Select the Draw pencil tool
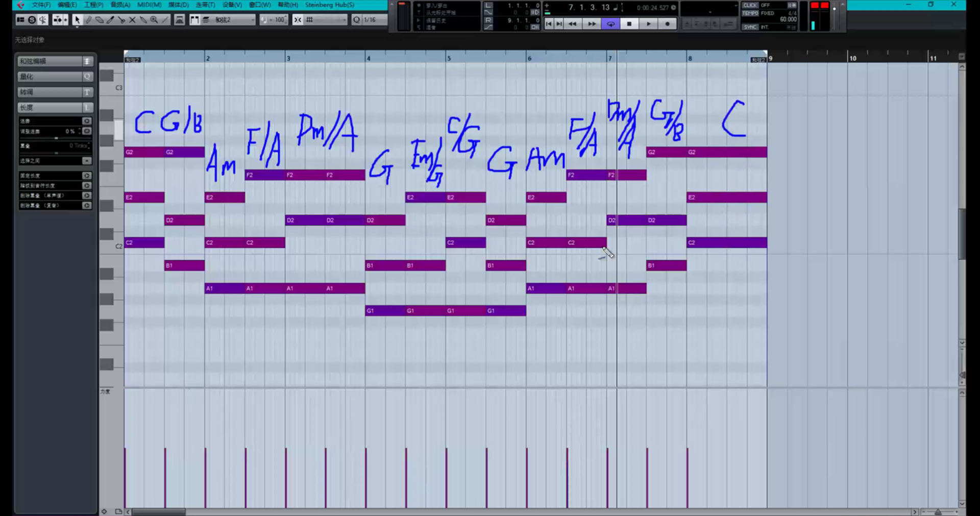The width and height of the screenshot is (980, 516). 88,20
